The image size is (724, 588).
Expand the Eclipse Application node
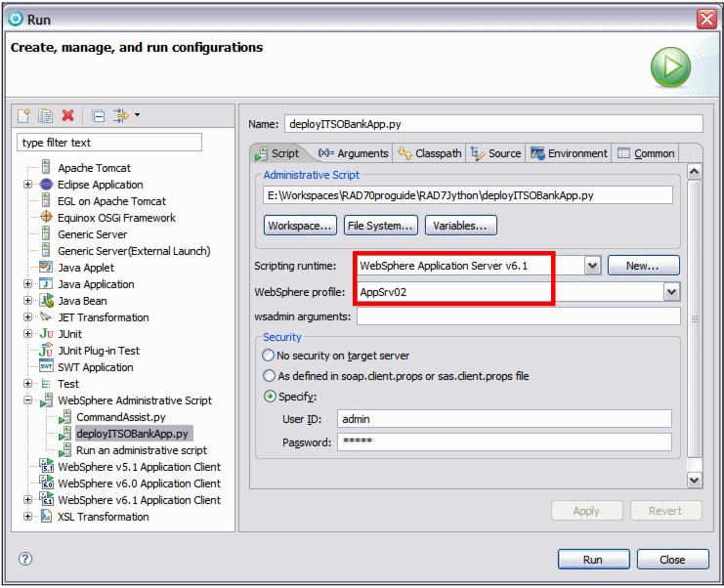27,185
